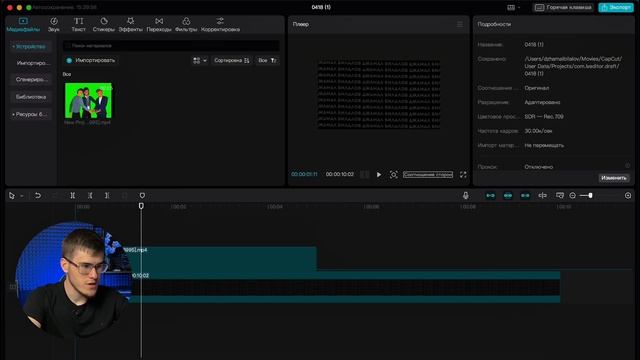Select Импортиро... item in the sidebar
The image size is (640, 360).
32,63
